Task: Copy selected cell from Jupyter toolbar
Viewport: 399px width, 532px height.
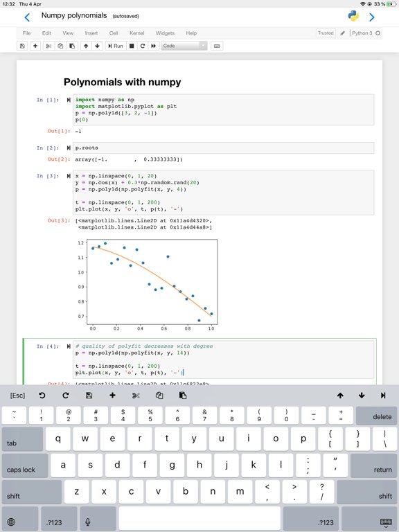Action: click(60, 46)
